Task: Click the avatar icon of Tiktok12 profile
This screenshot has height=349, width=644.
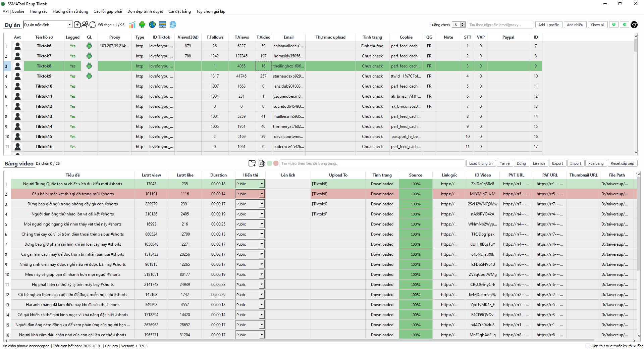Action: tap(17, 106)
